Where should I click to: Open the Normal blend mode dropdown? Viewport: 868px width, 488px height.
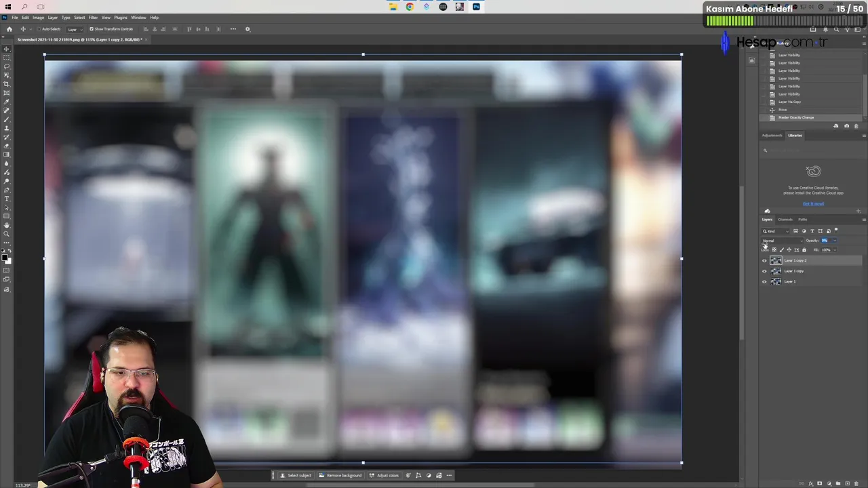click(x=783, y=241)
